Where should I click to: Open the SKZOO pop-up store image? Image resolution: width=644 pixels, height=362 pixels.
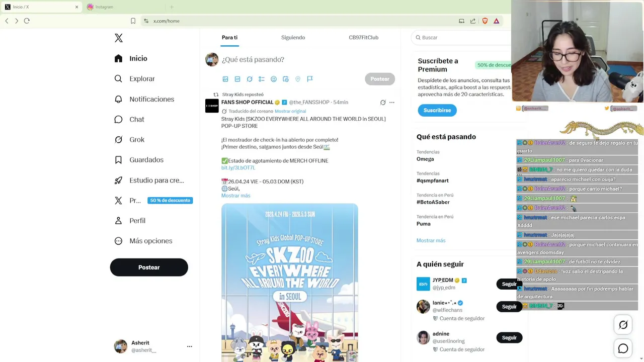pyautogui.click(x=290, y=283)
